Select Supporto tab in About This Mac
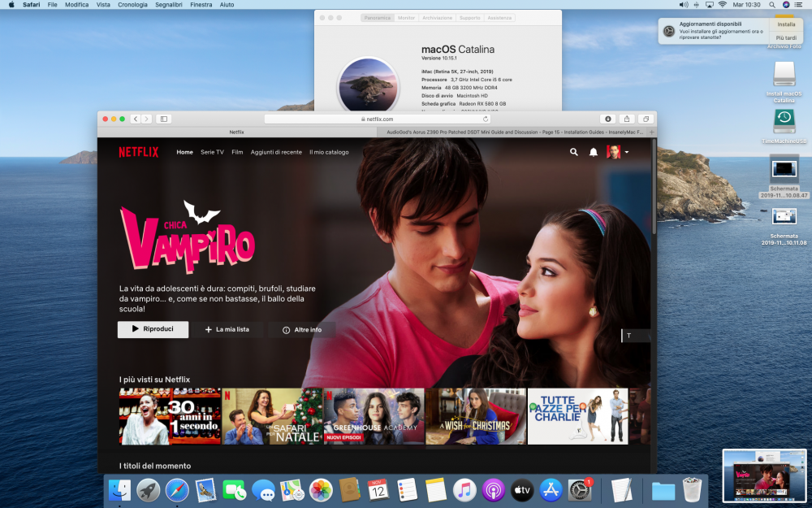 coord(469,18)
